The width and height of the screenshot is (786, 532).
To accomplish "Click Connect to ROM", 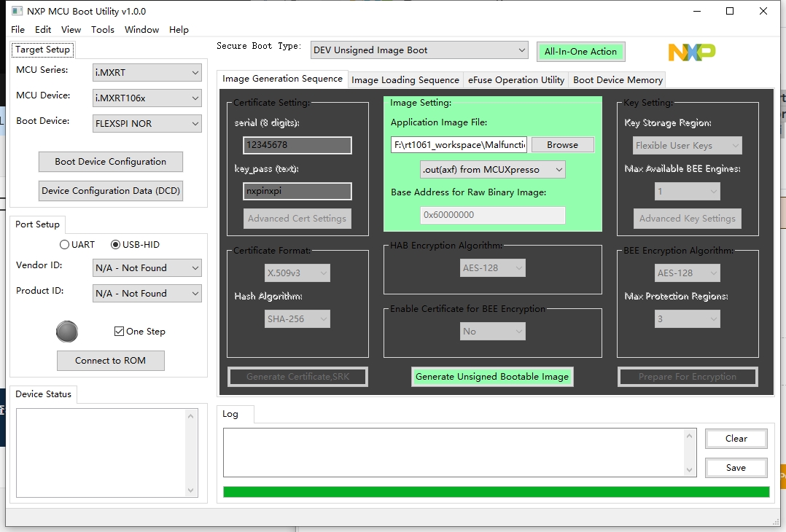I will pyautogui.click(x=110, y=360).
